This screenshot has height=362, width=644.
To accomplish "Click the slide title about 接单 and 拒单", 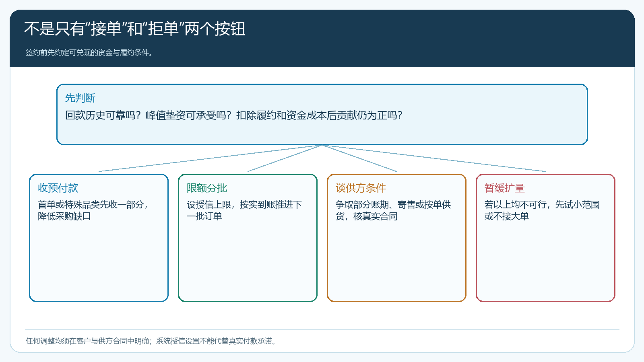I will tap(135, 29).
